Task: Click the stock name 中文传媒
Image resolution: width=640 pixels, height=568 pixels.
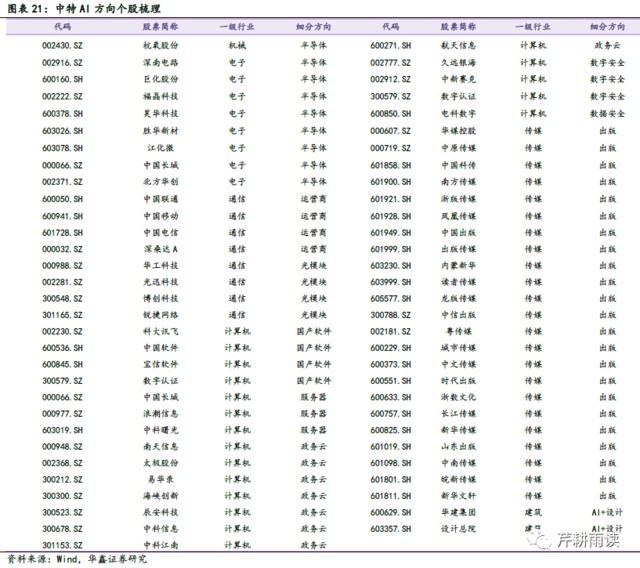Action: point(459,364)
